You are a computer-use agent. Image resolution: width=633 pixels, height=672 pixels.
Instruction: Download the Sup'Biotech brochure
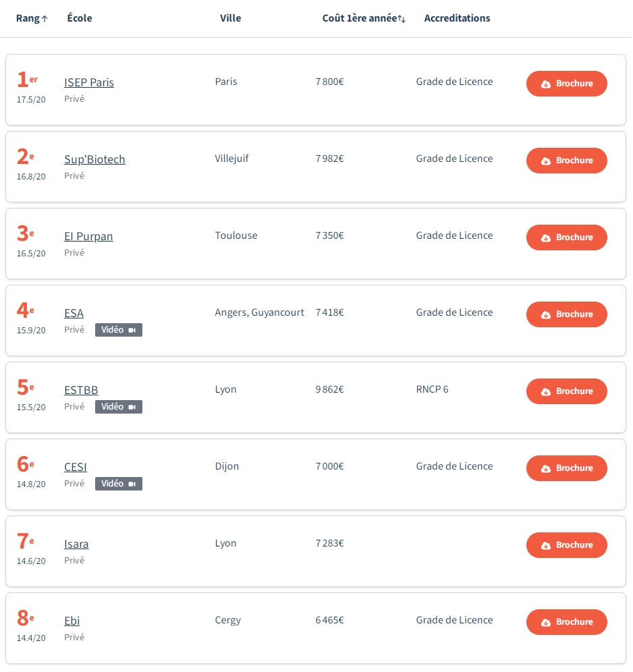(566, 161)
